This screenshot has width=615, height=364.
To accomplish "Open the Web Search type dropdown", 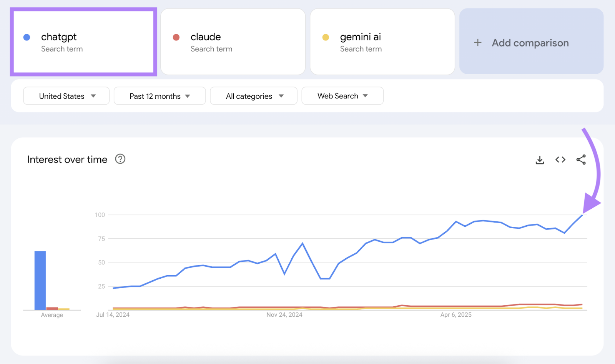I will 342,96.
